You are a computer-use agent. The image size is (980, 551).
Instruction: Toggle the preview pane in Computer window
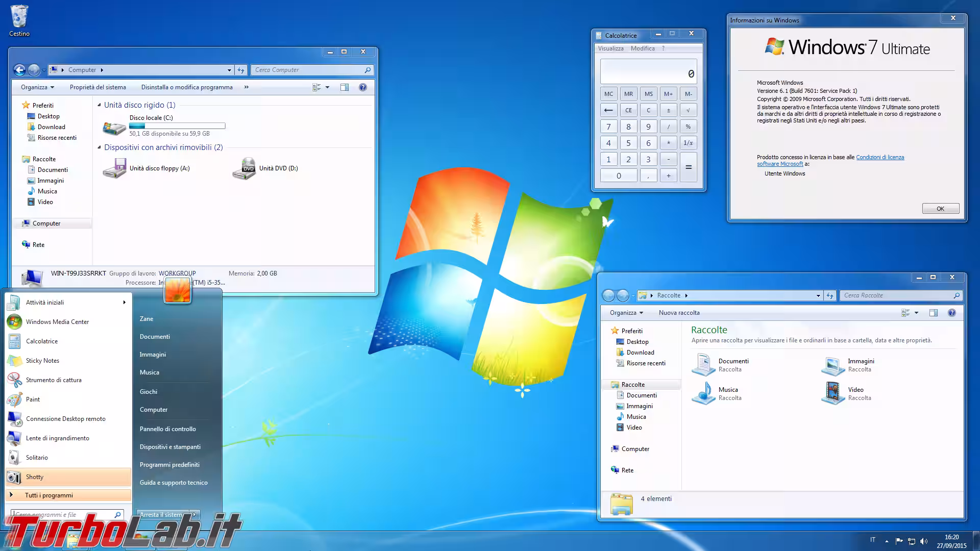pyautogui.click(x=345, y=87)
